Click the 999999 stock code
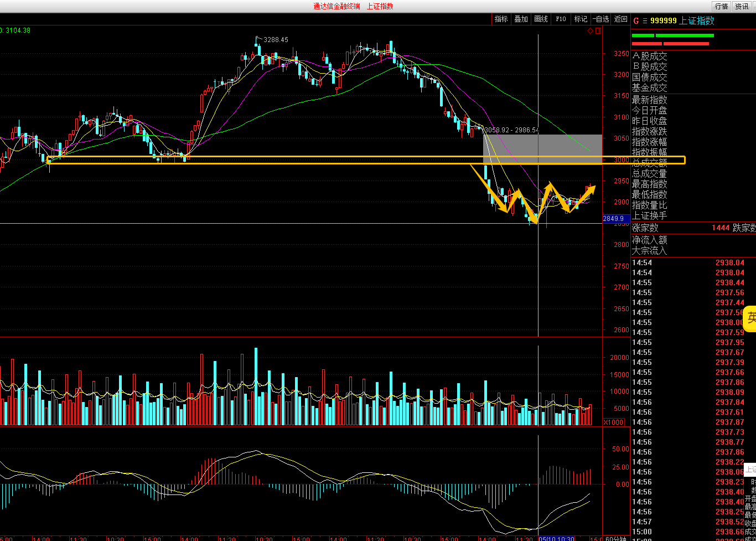756x541 pixels. (x=664, y=20)
